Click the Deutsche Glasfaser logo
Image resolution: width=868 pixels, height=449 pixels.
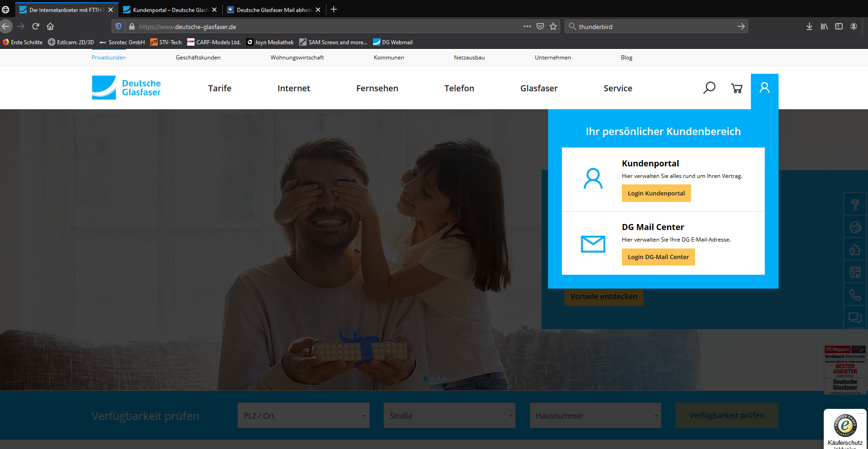[x=126, y=88]
